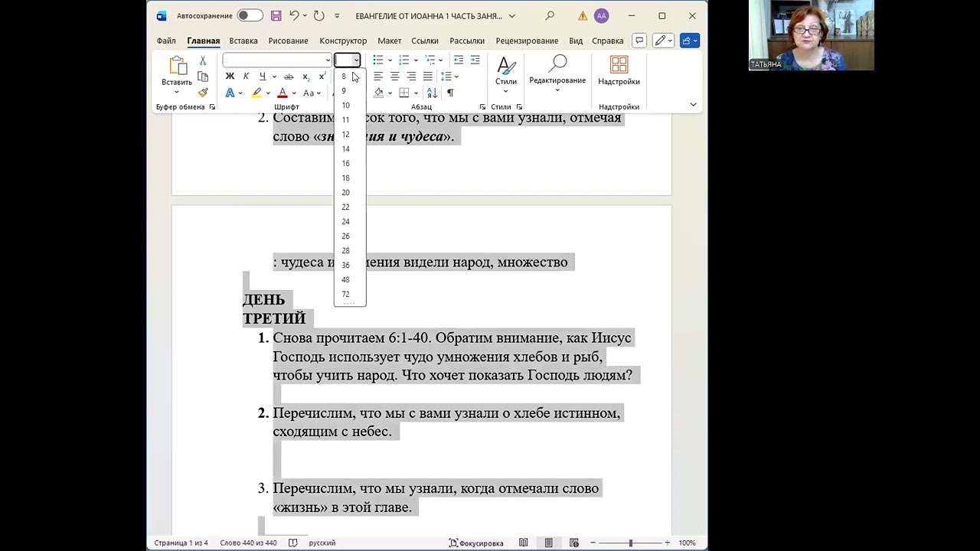Apply bulleted list formatting
The width and height of the screenshot is (980, 551).
(378, 60)
